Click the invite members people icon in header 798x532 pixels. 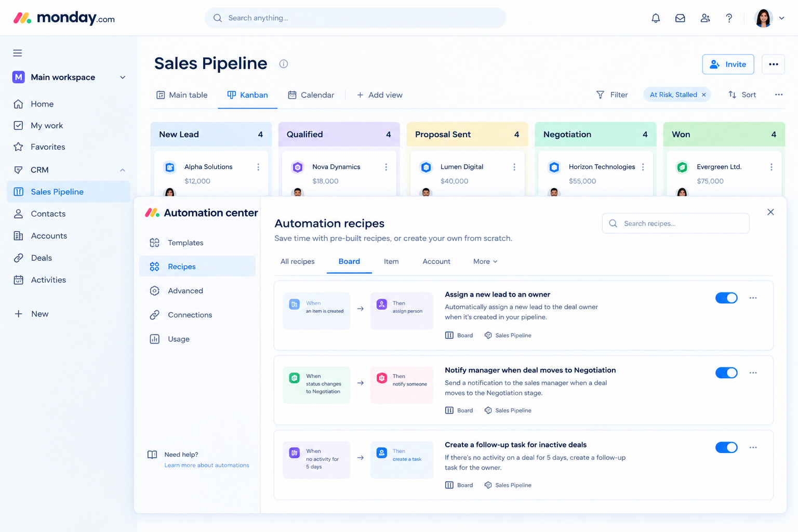(x=705, y=18)
